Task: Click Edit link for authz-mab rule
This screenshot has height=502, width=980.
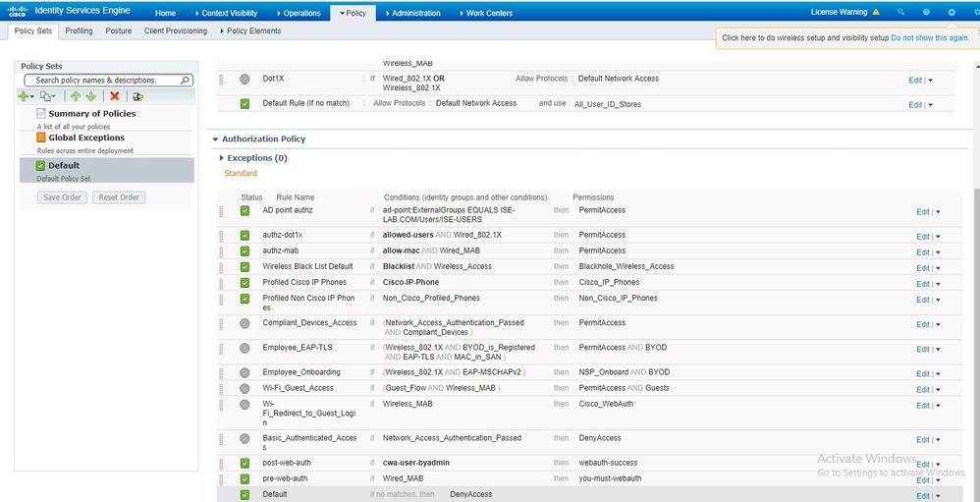Action: [922, 252]
